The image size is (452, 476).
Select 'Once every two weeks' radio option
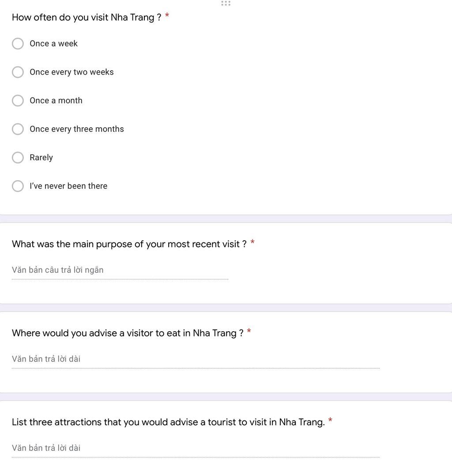pos(18,72)
